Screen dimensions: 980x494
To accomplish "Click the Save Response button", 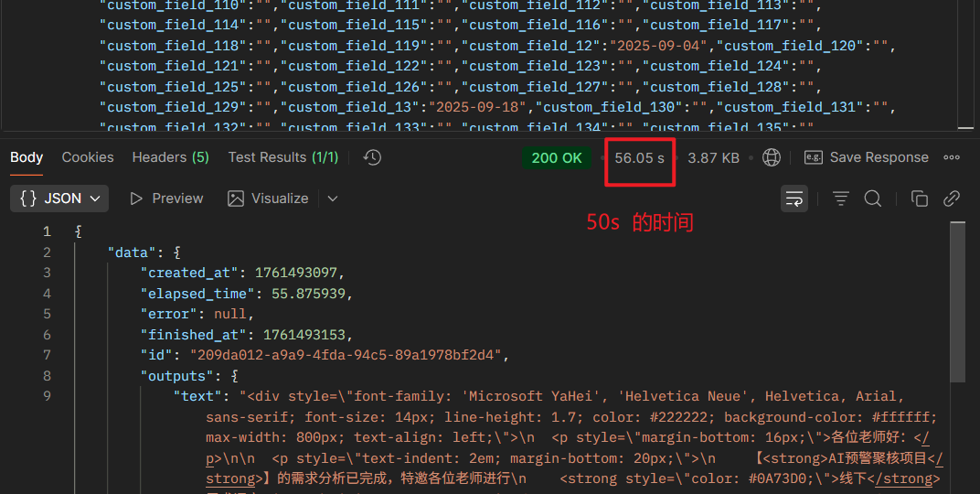I will click(867, 157).
